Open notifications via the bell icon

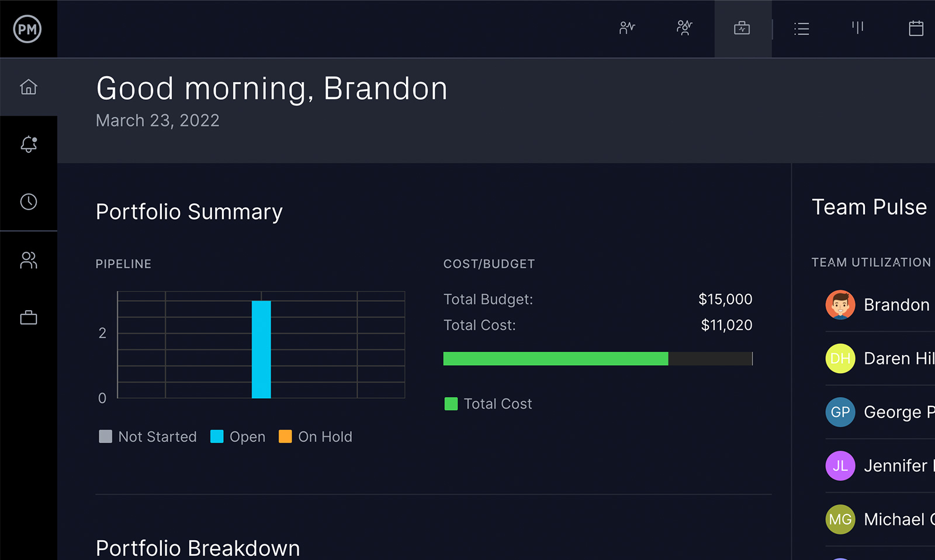(x=28, y=145)
